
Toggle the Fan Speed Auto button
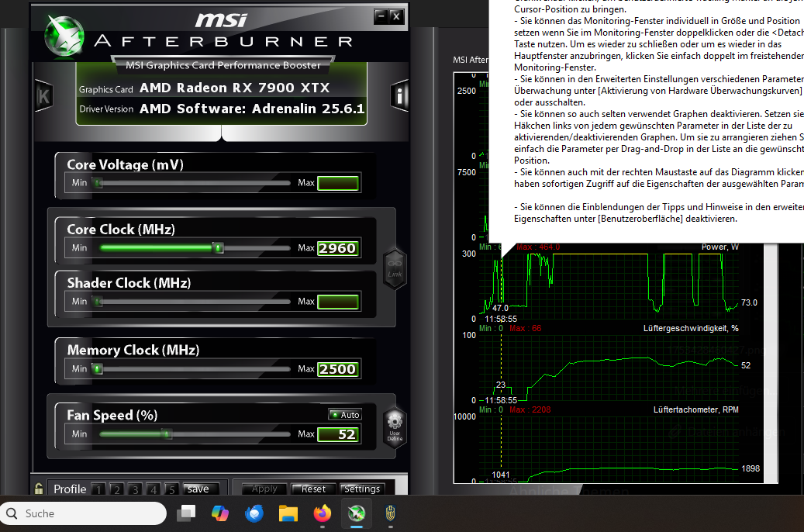pyautogui.click(x=346, y=415)
